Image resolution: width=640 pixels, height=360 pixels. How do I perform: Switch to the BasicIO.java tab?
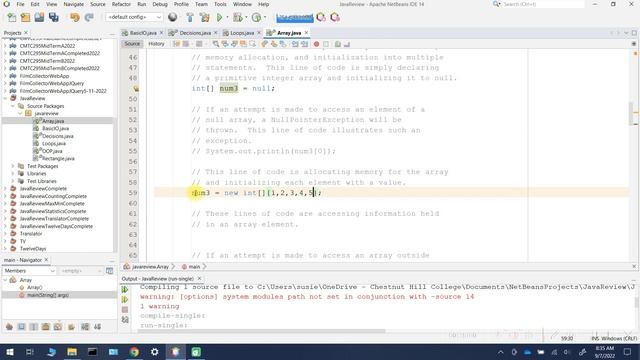143,33
